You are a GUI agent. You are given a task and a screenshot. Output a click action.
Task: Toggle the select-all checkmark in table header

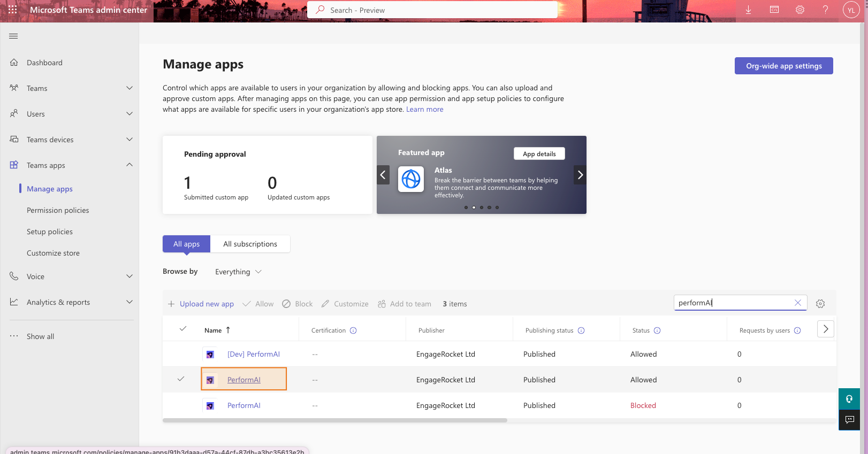click(x=183, y=328)
